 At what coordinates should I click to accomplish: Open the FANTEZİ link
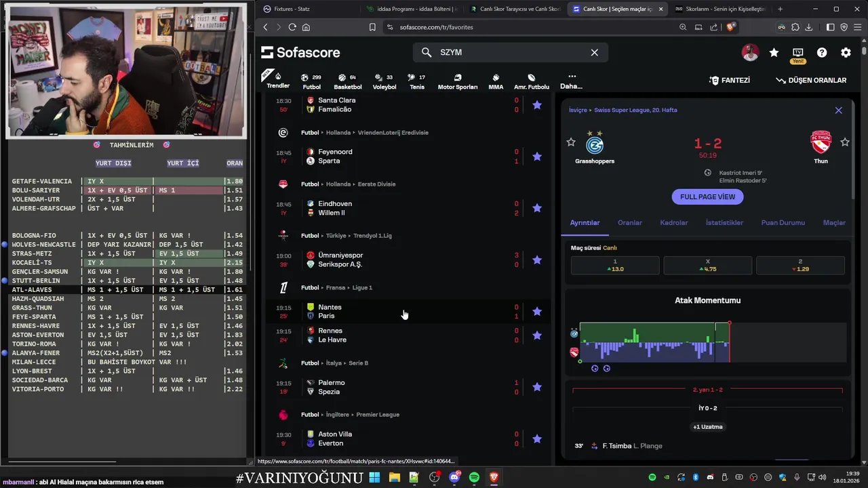[730, 80]
